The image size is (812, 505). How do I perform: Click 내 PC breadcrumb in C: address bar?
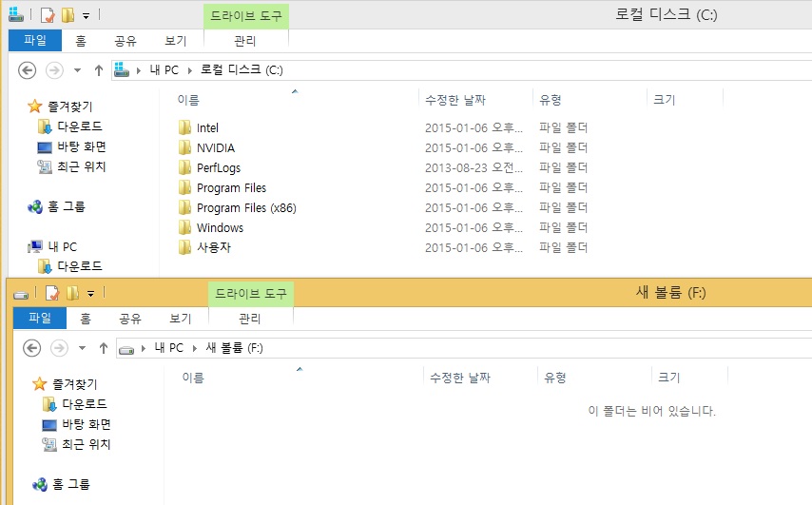tap(164, 70)
